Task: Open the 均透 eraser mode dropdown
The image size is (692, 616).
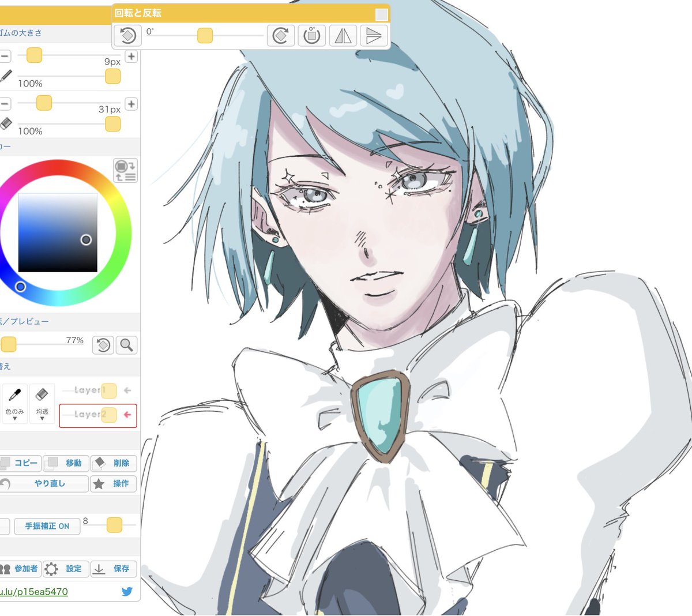Action: [42, 404]
